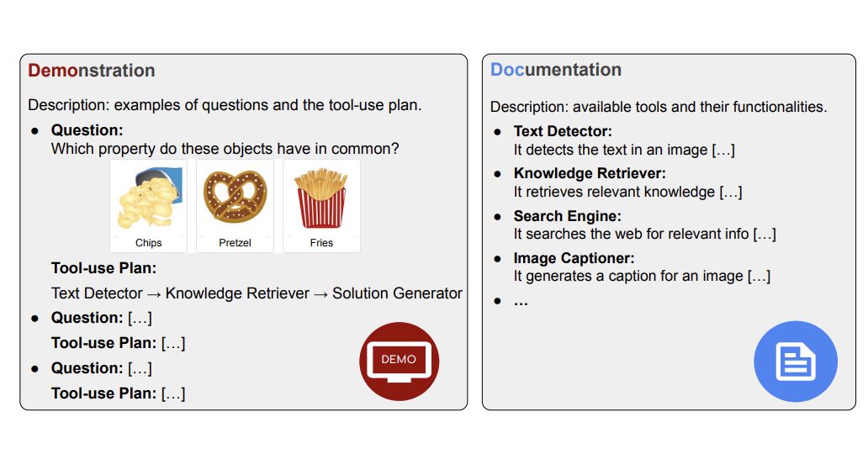868x454 pixels.
Task: Expand the last Tool-use Plan [...] placeholder
Action: tap(118, 393)
